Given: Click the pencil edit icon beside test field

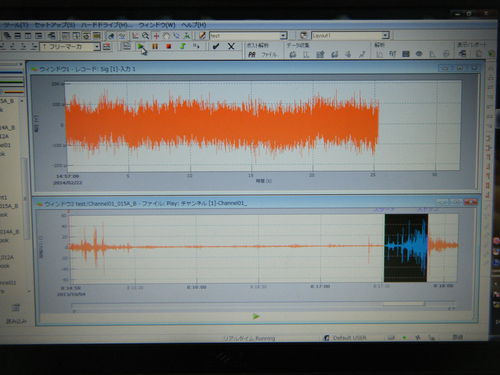Looking at the screenshot, I should (x=202, y=35).
